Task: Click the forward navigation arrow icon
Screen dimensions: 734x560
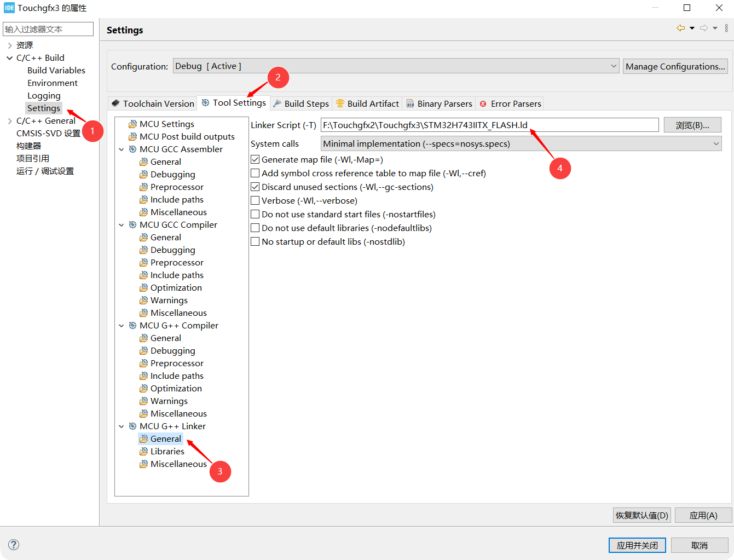Action: click(702, 27)
